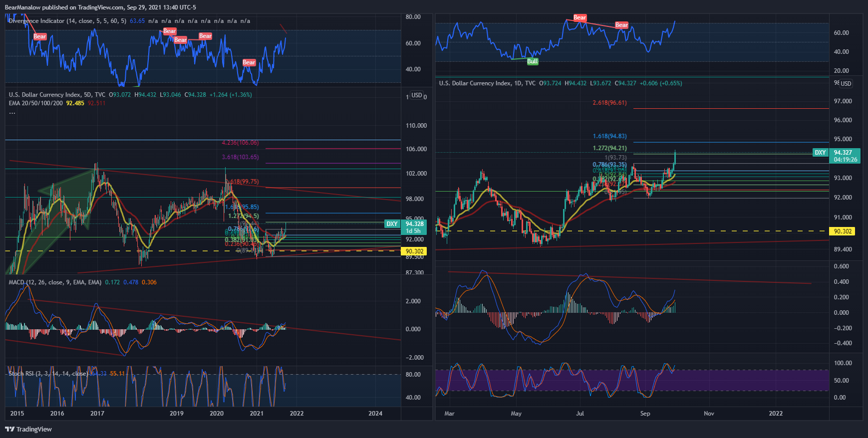
Task: Click the 97.000 price scale value
Action: point(843,101)
